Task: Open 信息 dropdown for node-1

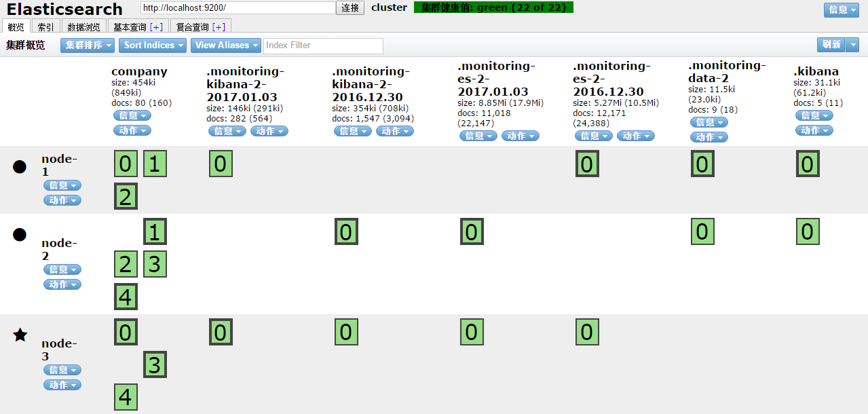Action: pyautogui.click(x=62, y=185)
